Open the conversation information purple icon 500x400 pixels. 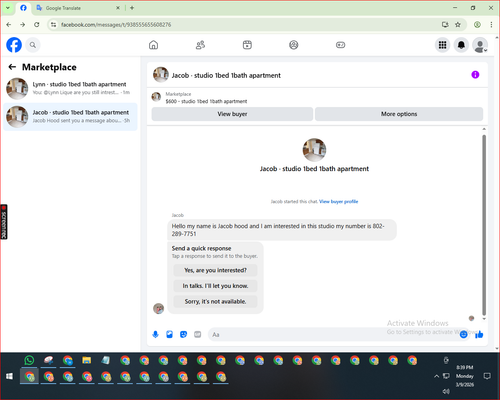pyautogui.click(x=475, y=75)
